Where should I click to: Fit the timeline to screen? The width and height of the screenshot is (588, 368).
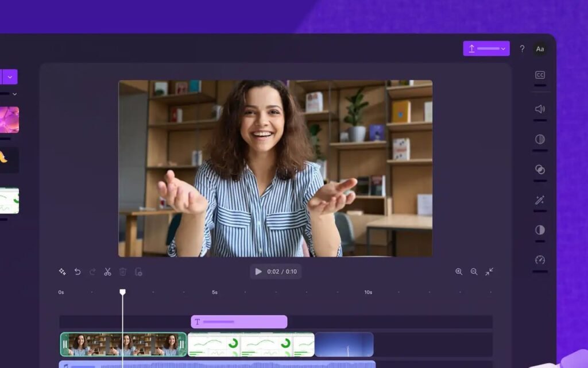click(489, 271)
